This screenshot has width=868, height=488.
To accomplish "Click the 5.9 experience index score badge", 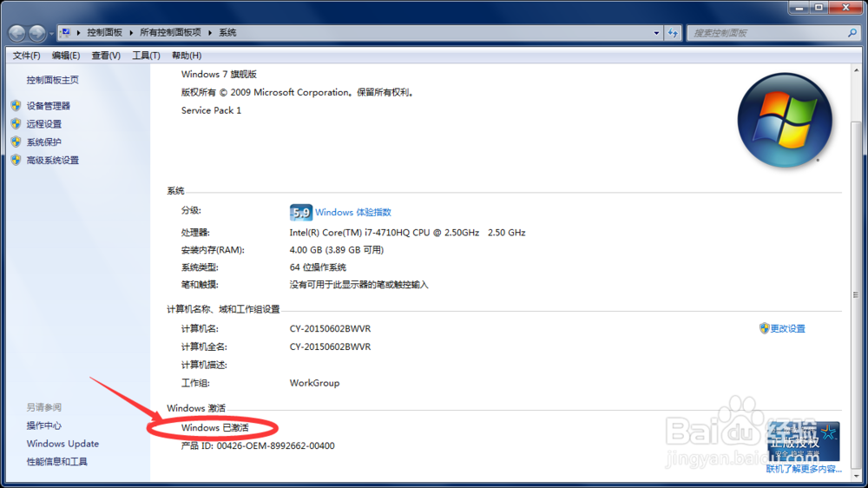I will [300, 212].
